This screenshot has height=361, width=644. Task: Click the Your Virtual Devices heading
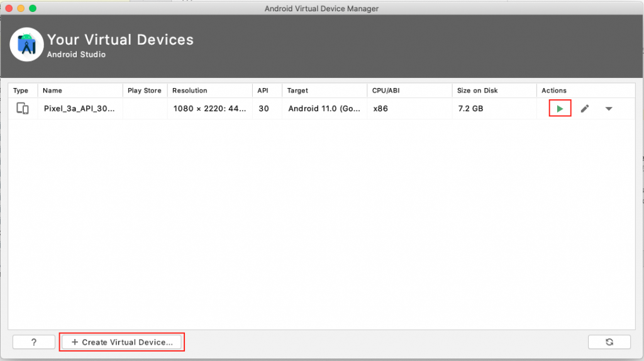coord(120,40)
